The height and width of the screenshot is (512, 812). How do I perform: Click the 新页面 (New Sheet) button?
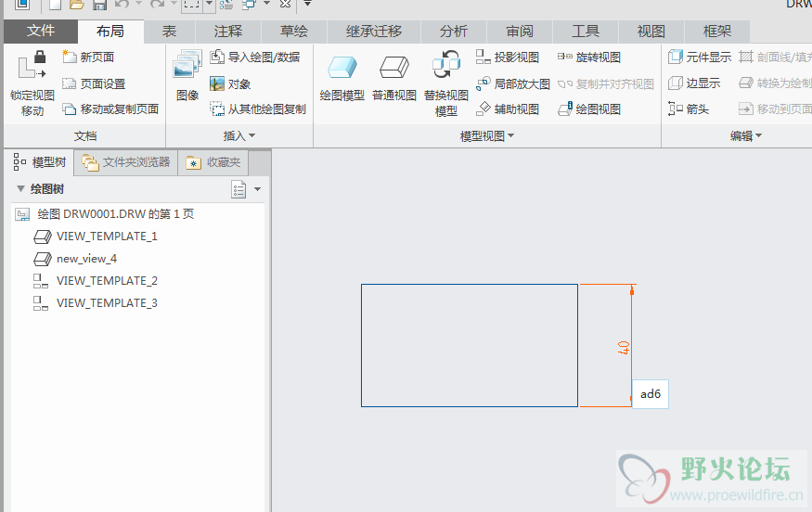click(x=88, y=58)
